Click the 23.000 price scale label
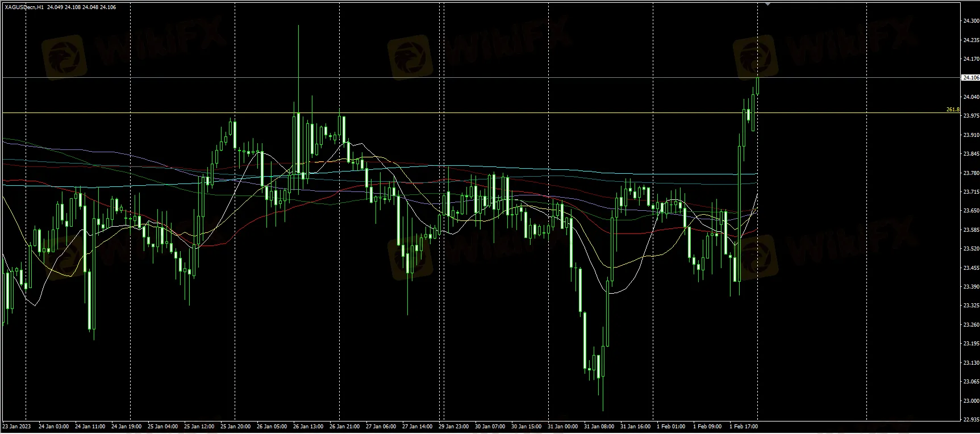The image size is (980, 434). [x=970, y=401]
